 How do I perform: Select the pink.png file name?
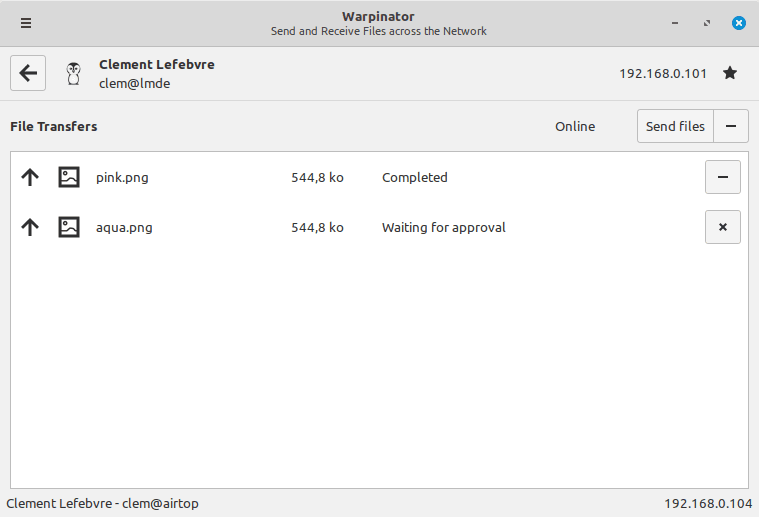122,177
